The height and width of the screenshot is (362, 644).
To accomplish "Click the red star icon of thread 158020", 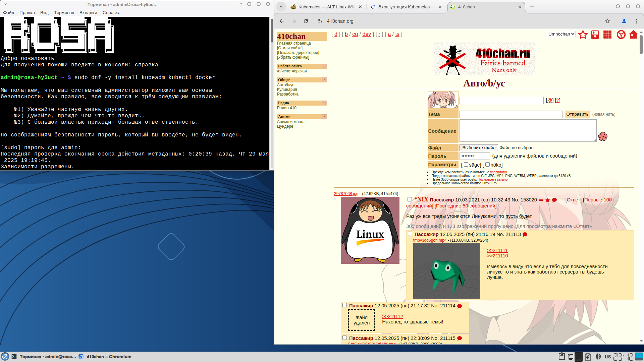I will (548, 200).
